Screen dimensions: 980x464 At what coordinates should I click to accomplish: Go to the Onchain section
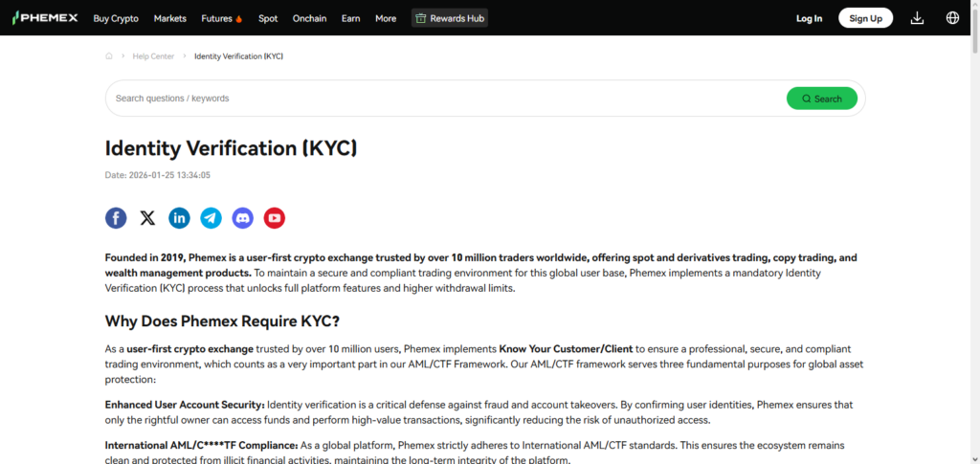pyautogui.click(x=309, y=18)
